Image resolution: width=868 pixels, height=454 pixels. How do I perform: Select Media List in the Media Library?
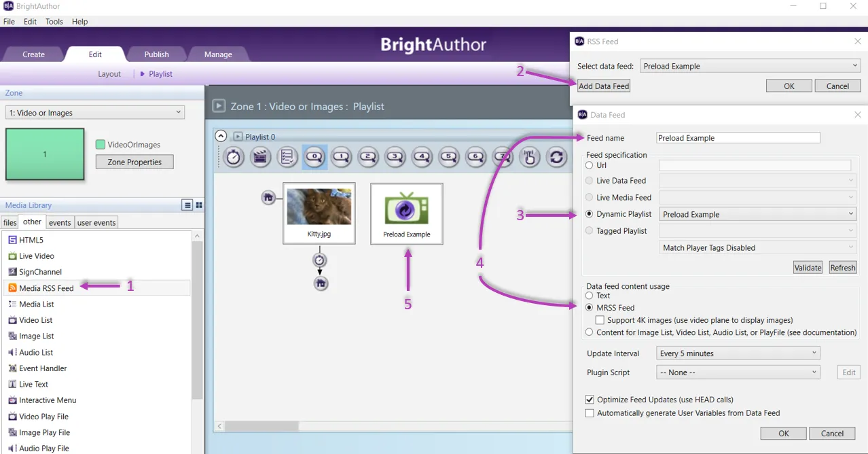pyautogui.click(x=31, y=304)
